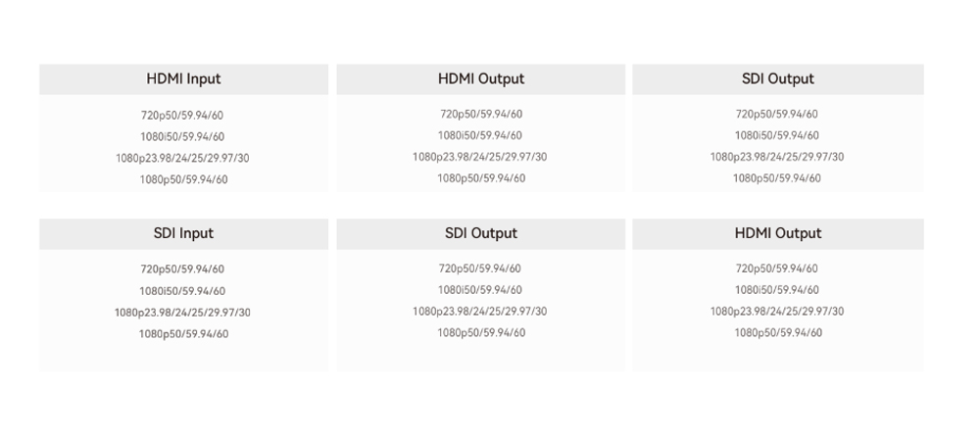Click SDI Output header in HDMI Input row
980x441 pixels.
click(x=777, y=79)
